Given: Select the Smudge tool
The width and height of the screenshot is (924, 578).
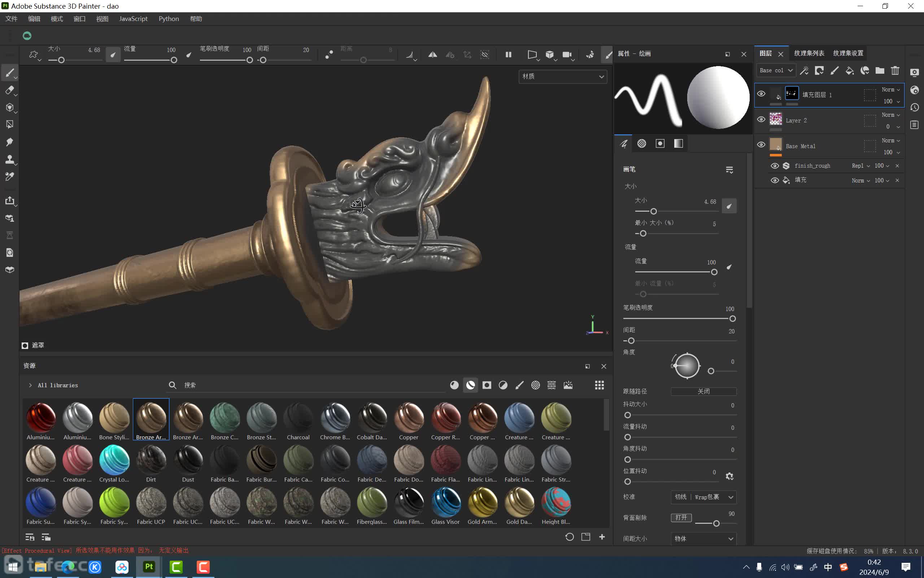Looking at the screenshot, I should [x=10, y=142].
